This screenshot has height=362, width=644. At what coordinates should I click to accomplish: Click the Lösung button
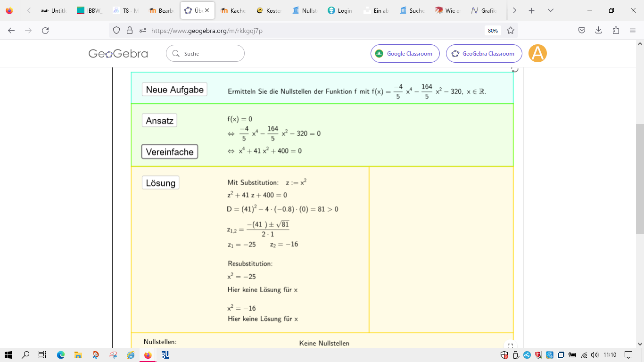(160, 183)
